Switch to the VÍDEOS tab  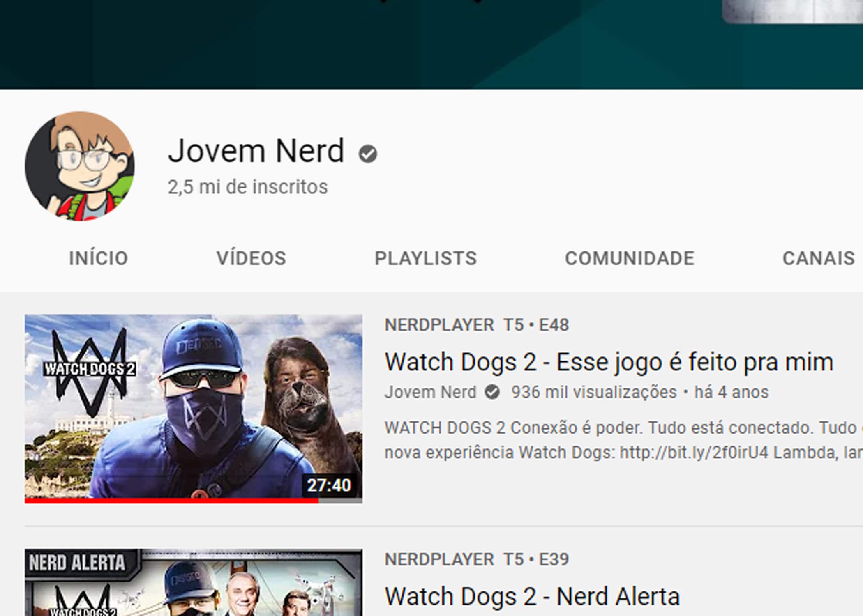[x=251, y=258]
